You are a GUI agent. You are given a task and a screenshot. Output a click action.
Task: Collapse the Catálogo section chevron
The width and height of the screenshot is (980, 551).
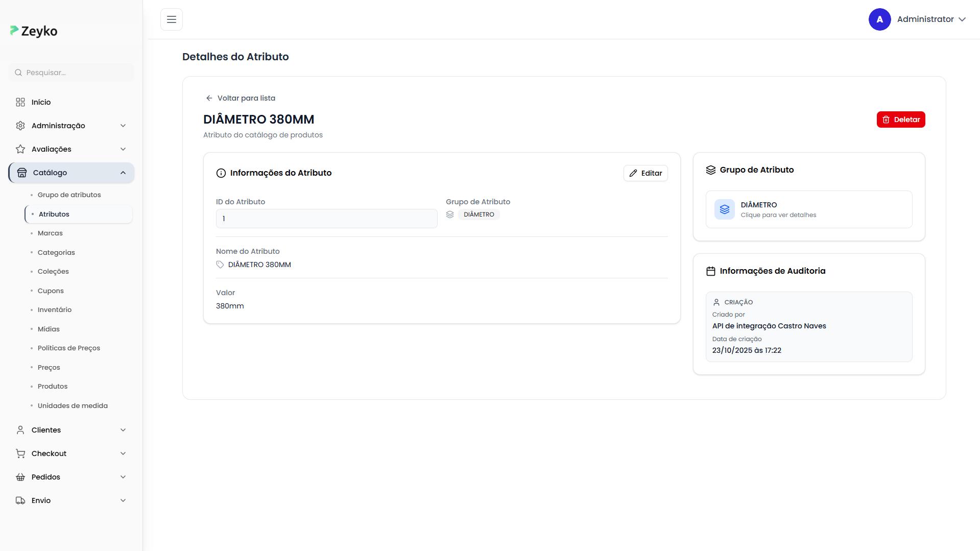tap(123, 173)
